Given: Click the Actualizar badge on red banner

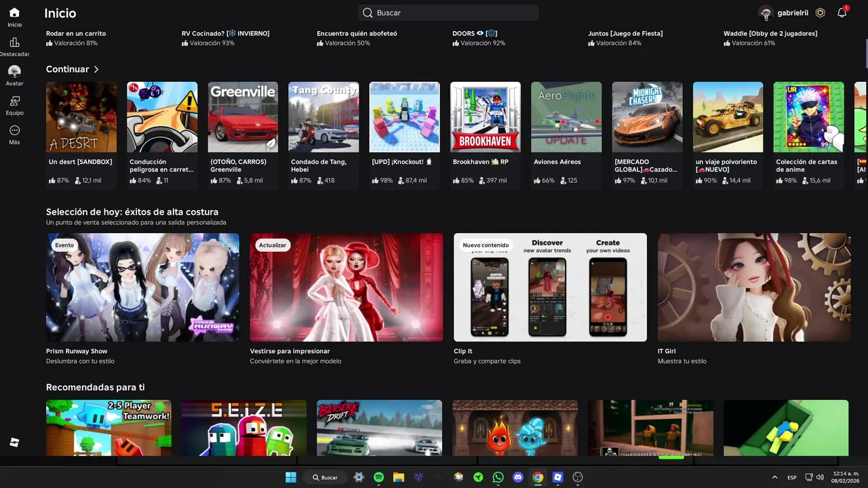Looking at the screenshot, I should 273,245.
